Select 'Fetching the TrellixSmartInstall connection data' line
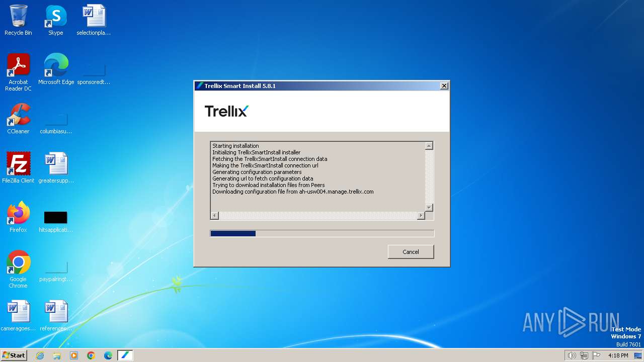The image size is (644, 362). [x=270, y=159]
